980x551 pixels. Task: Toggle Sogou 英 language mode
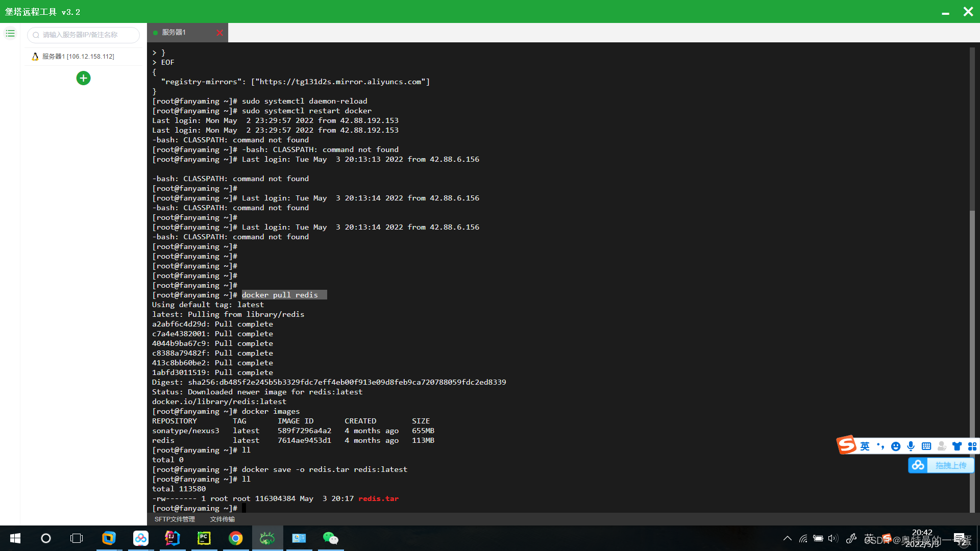(865, 446)
